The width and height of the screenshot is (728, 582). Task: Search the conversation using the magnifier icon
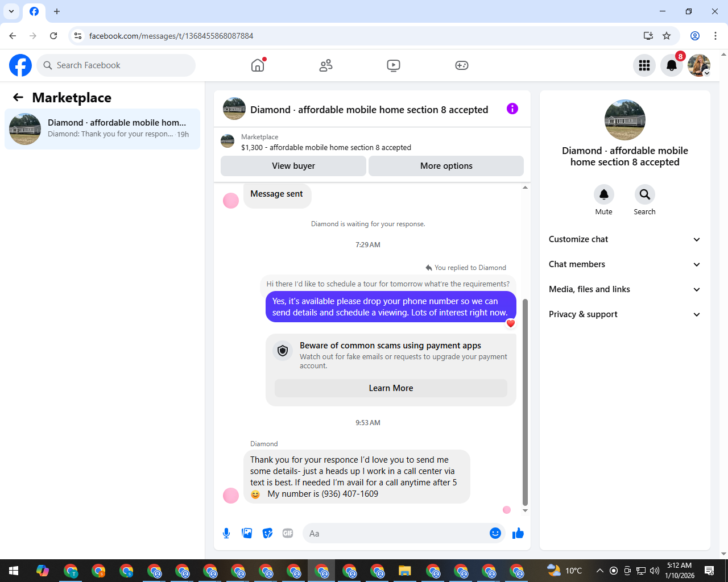tap(645, 194)
